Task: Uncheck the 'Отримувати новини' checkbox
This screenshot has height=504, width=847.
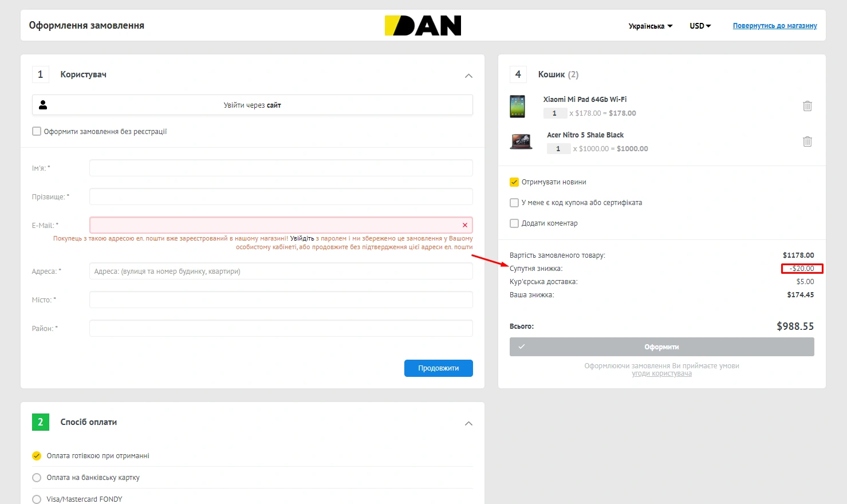Action: coord(514,182)
